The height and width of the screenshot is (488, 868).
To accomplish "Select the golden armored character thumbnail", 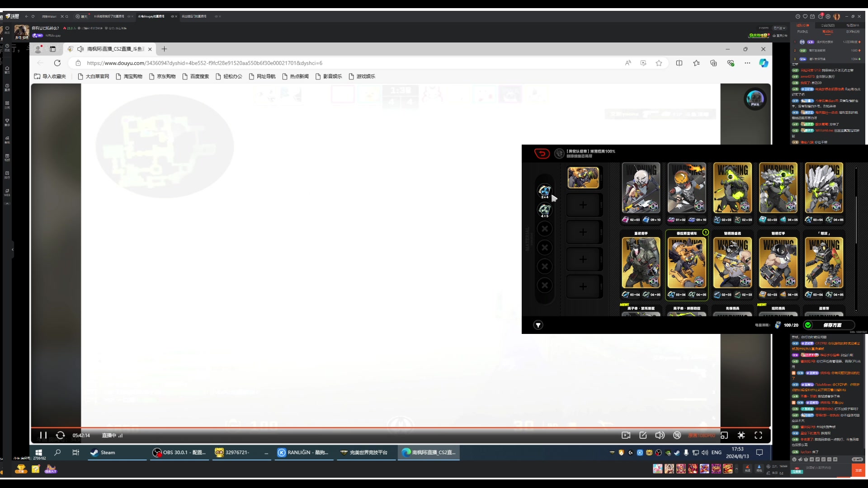I will click(x=582, y=177).
